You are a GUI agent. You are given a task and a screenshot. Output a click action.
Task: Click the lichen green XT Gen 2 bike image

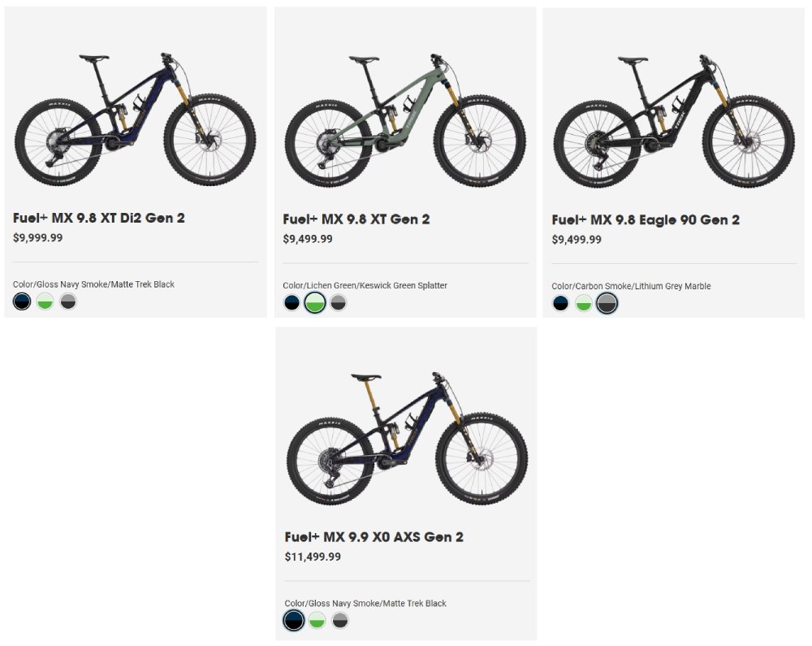point(405,119)
